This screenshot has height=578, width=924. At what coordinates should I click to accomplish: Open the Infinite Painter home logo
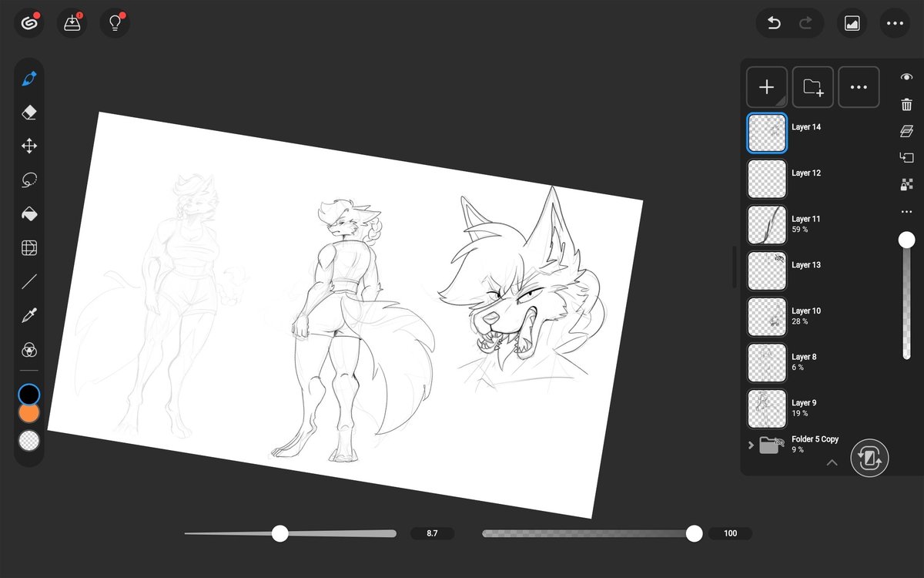(x=29, y=23)
